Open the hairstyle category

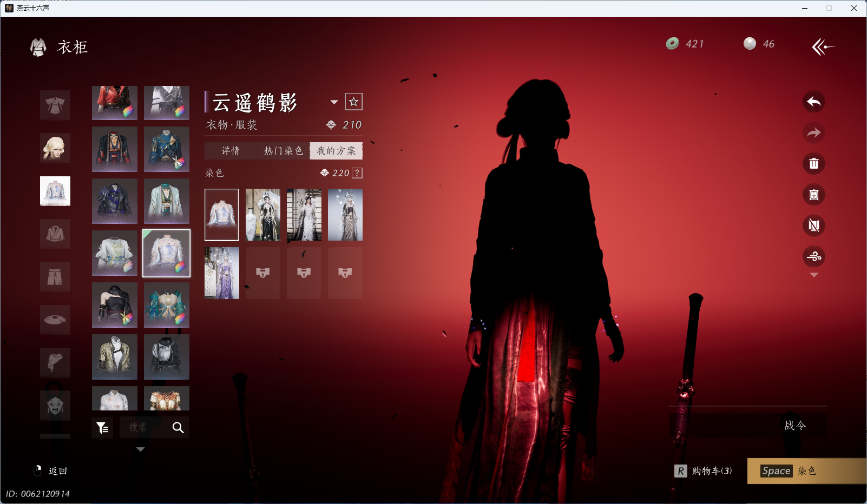coord(55,148)
